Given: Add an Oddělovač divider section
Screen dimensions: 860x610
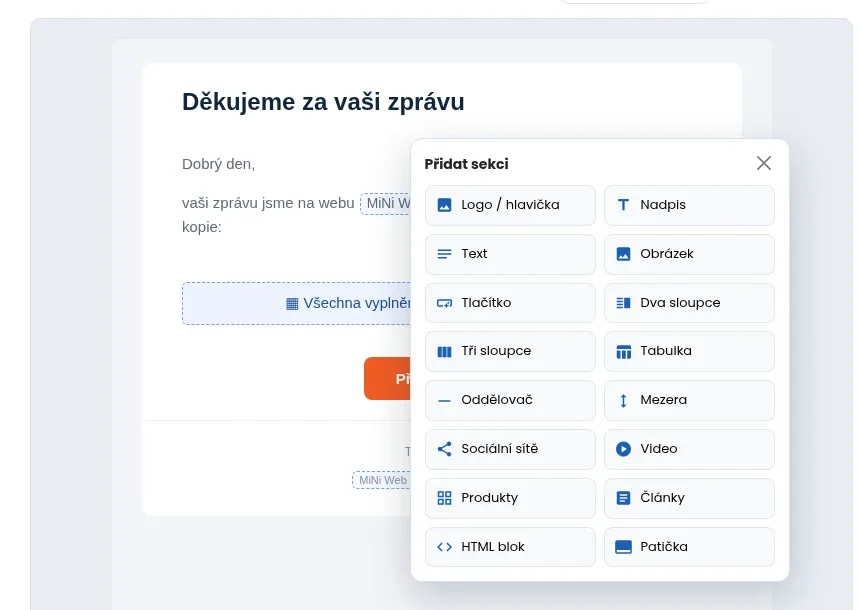Looking at the screenshot, I should (510, 400).
